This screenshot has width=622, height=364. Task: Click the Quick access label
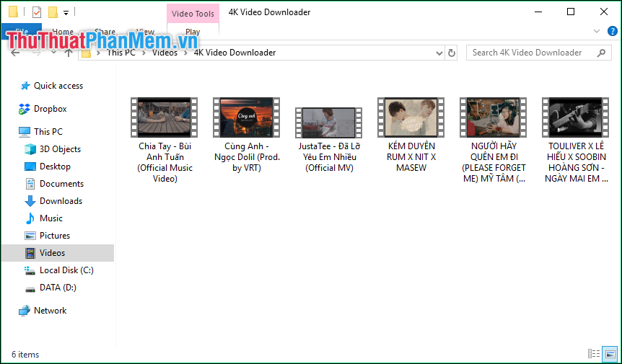point(58,86)
